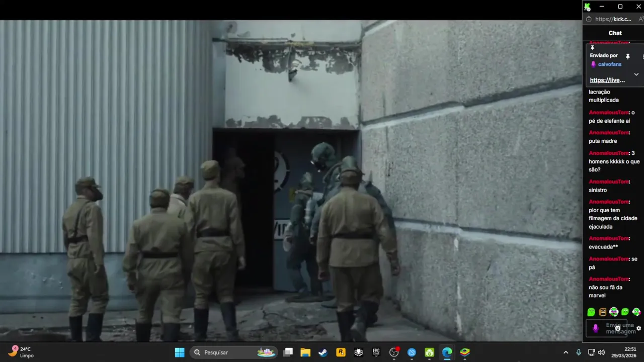Unpin the pinned message using pin button

[x=627, y=56]
